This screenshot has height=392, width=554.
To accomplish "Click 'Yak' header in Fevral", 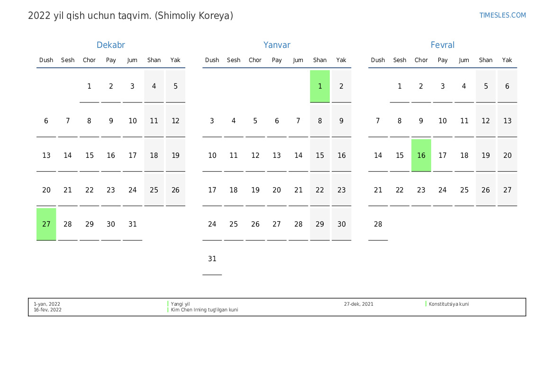I will tap(507, 60).
